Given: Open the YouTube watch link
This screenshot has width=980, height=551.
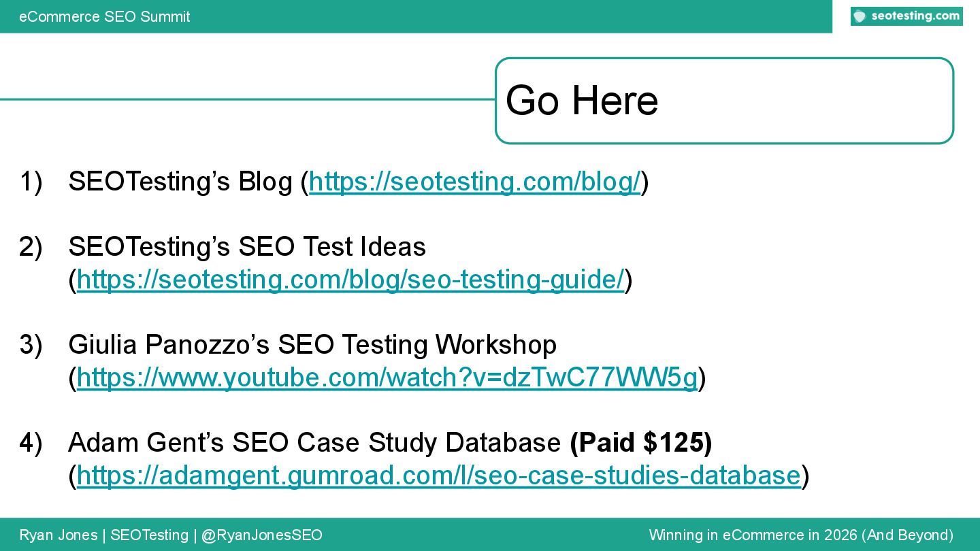Looking at the screenshot, I should (387, 378).
